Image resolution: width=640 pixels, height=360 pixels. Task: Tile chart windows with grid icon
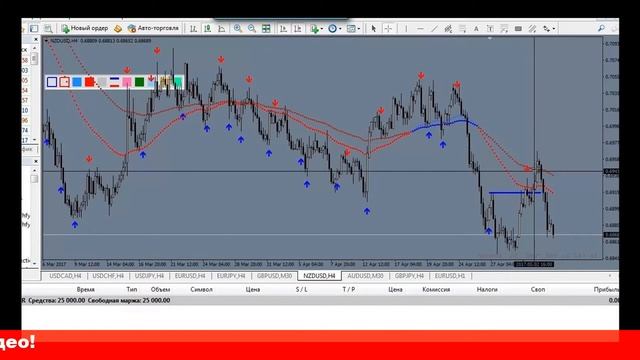266,29
